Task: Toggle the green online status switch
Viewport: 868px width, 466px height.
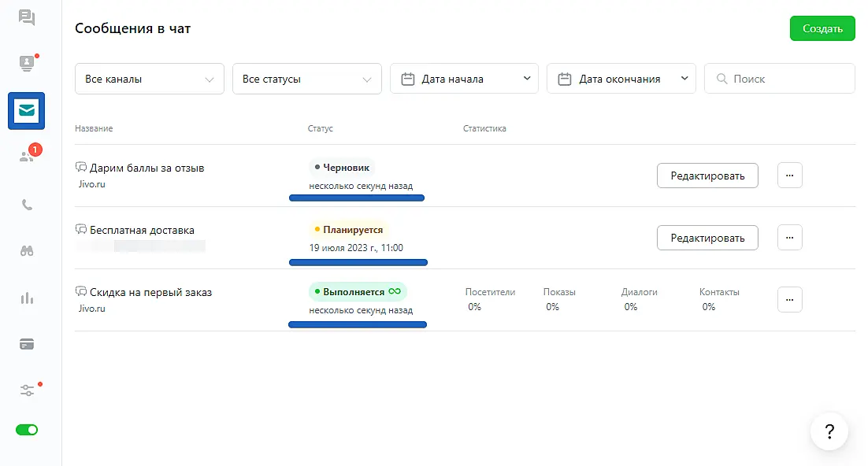Action: pos(27,430)
